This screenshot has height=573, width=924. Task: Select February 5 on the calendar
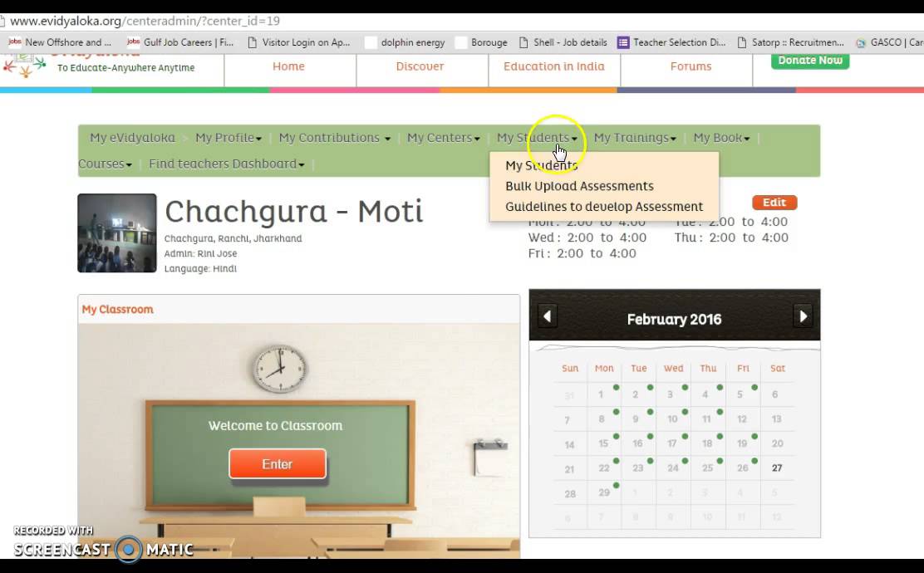tap(740, 394)
